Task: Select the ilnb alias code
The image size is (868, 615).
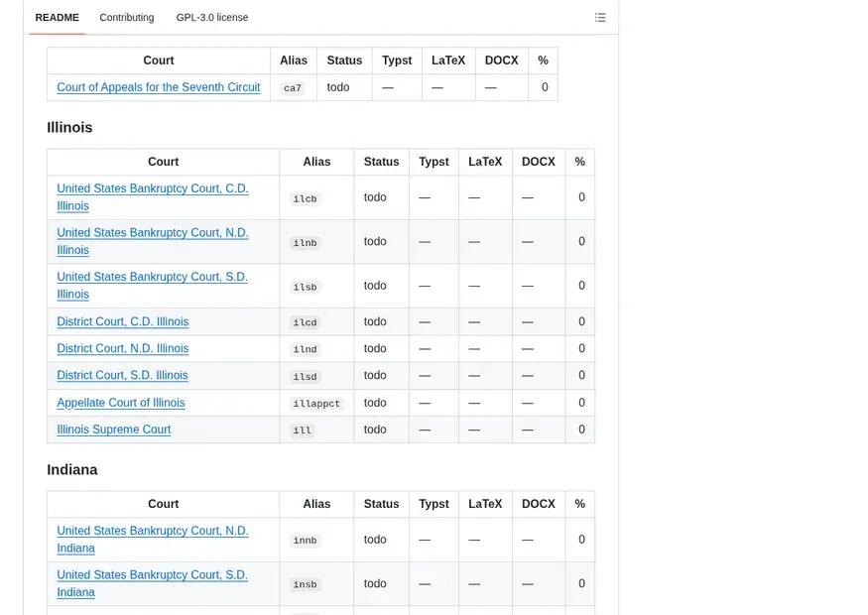Action: (305, 243)
